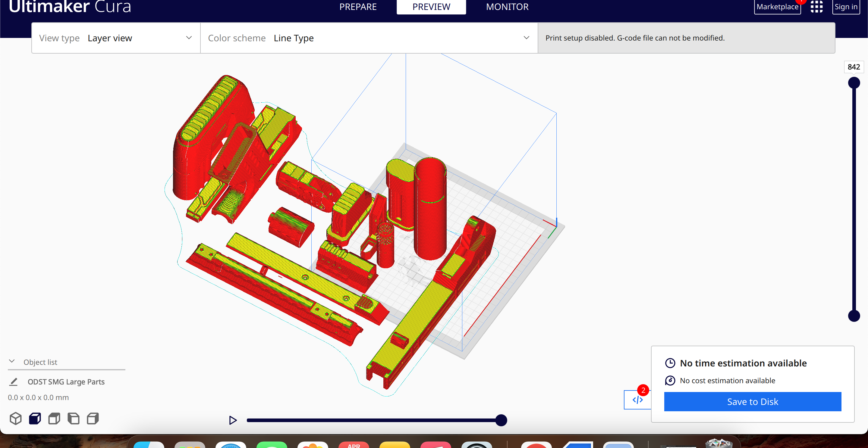Switch to left side view icon
Image resolution: width=868 pixels, height=448 pixels.
74,418
